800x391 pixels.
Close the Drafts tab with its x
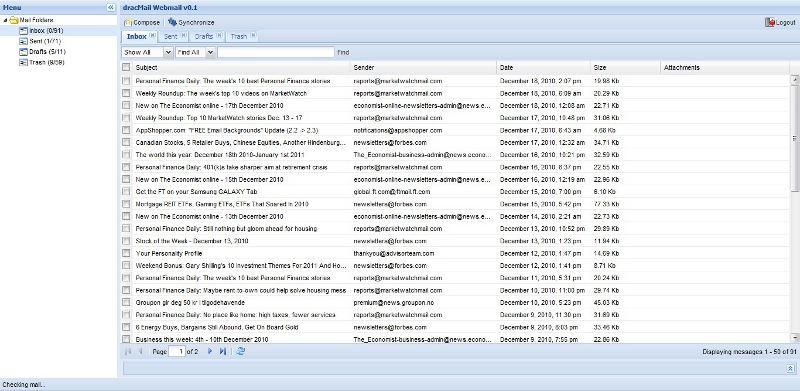tap(219, 35)
